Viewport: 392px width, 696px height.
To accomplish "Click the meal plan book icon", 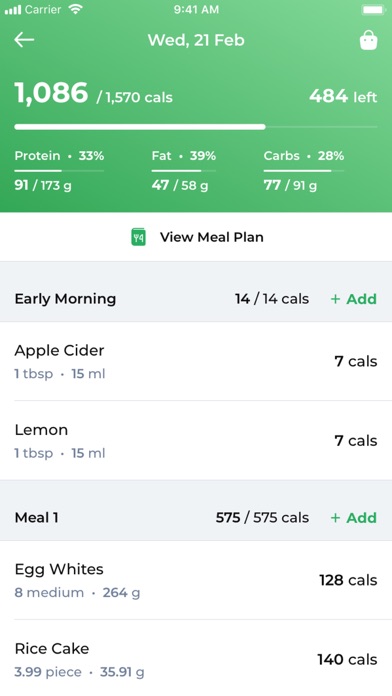I will tap(139, 237).
